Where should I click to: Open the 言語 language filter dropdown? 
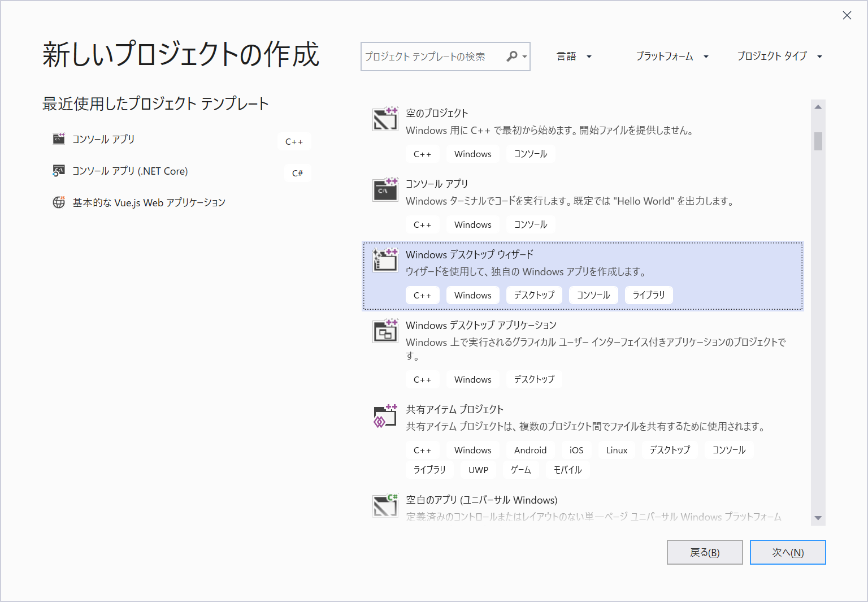pyautogui.click(x=574, y=56)
